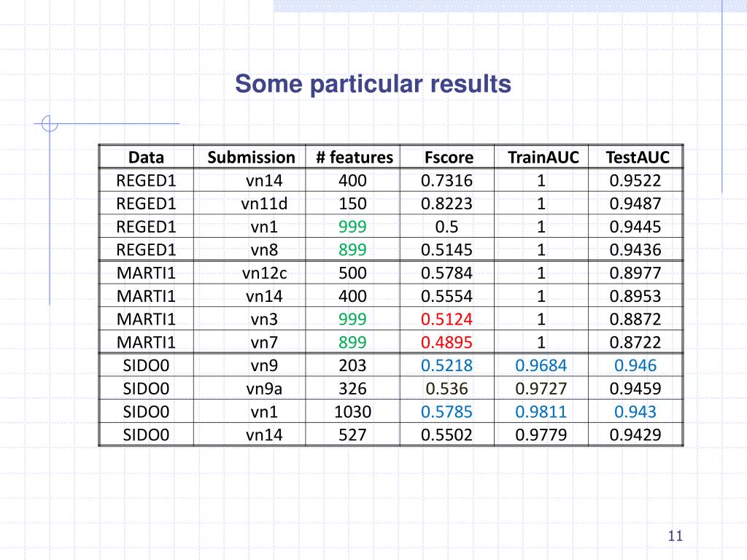747x560 pixels.
Task: Click submission name vn7
Action: 264,343
